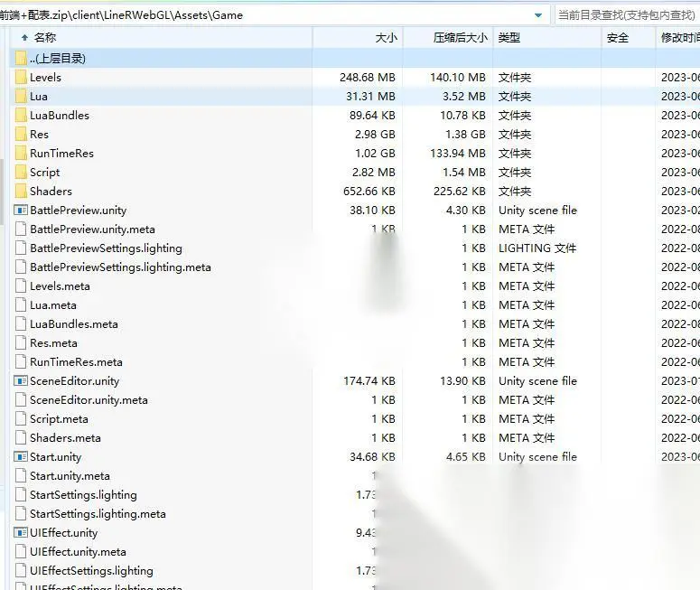This screenshot has width=700, height=590.
Task: Select the Shaders.meta file name
Action: (x=65, y=438)
